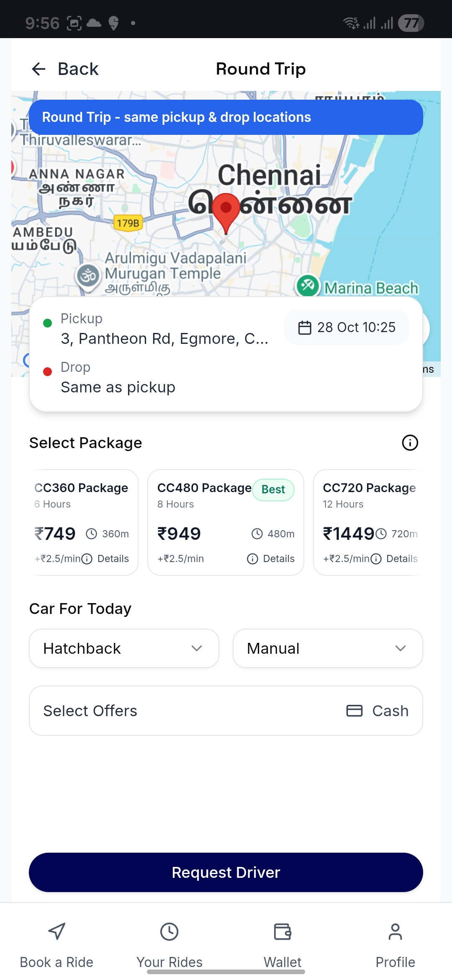The height and width of the screenshot is (980, 452).
Task: Tap the Marina Beach map marker
Action: click(308, 286)
